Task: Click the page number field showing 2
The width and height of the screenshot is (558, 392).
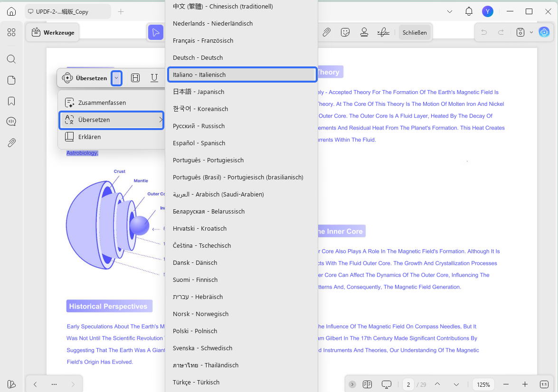Action: (x=408, y=384)
